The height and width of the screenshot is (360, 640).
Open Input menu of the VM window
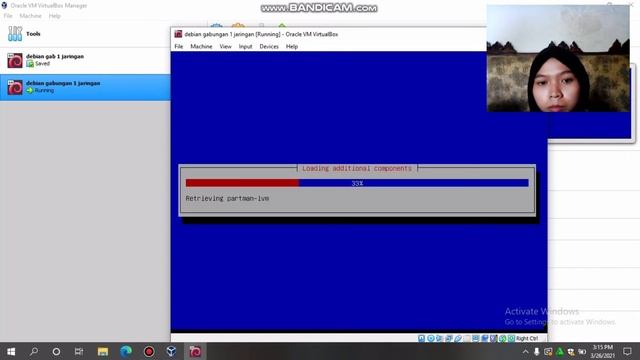point(245,47)
